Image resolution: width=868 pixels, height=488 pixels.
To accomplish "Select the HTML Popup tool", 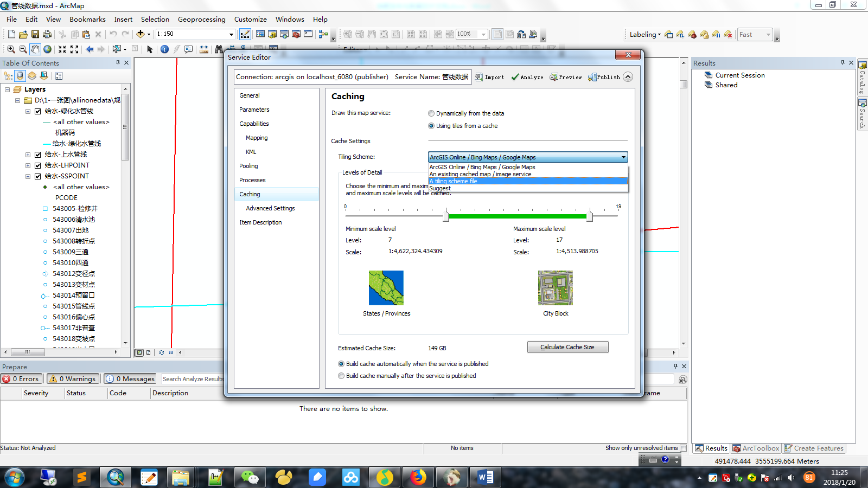I will coord(188,49).
